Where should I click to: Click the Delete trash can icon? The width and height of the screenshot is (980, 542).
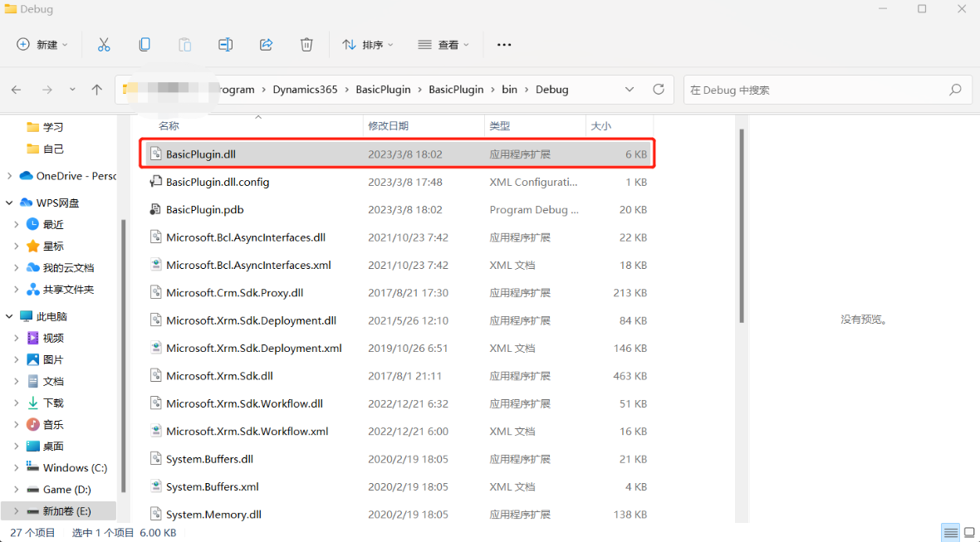(306, 44)
